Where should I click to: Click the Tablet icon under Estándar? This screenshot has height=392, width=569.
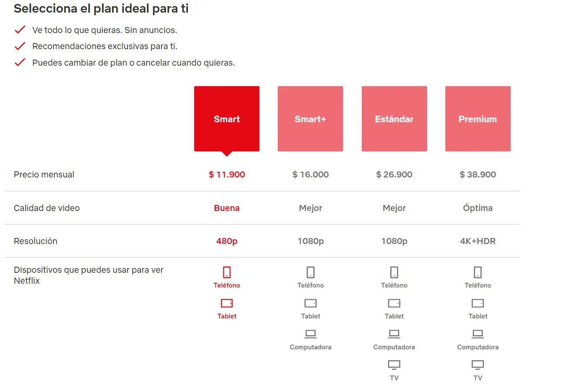coord(394,303)
